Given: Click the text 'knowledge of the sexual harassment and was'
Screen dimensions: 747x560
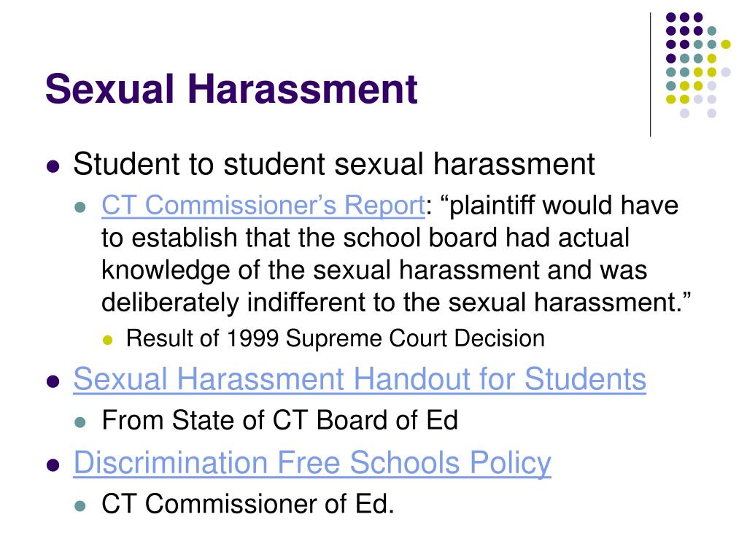Looking at the screenshot, I should click(x=374, y=270).
